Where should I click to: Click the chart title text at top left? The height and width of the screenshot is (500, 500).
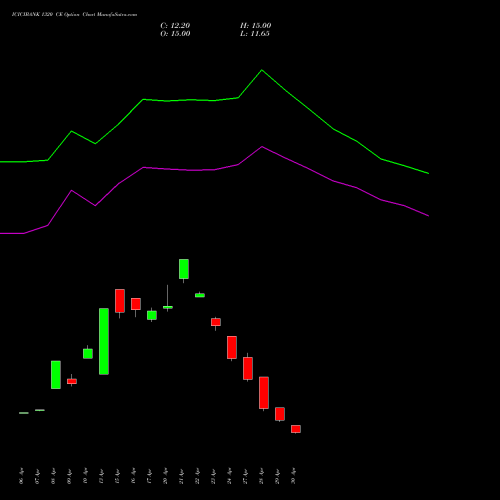pyautogui.click(x=74, y=15)
